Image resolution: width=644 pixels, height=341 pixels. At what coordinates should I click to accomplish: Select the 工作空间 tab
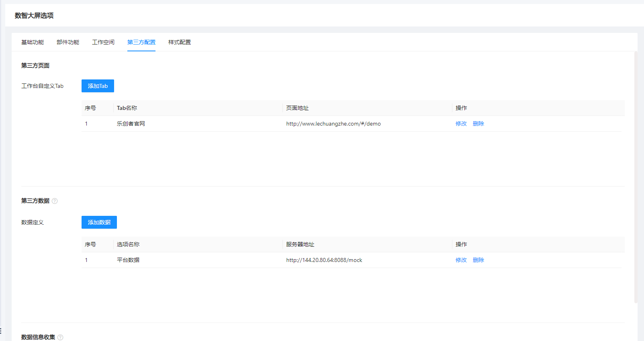[103, 42]
